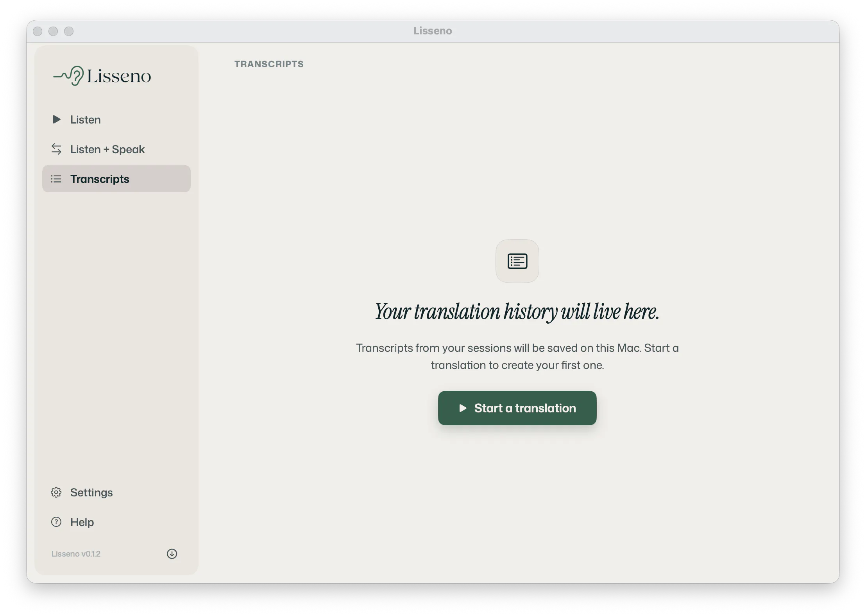The image size is (866, 616).
Task: Switch to Listen + Speak mode
Action: (x=116, y=149)
